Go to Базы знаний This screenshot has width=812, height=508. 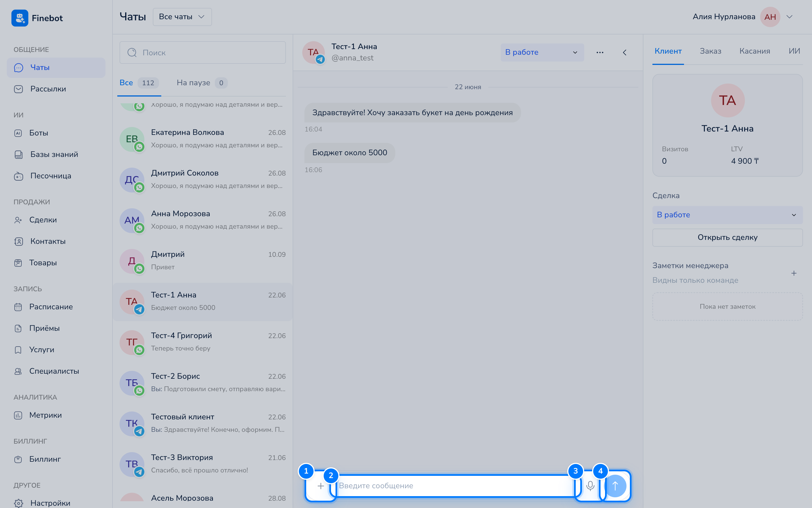(x=56, y=155)
